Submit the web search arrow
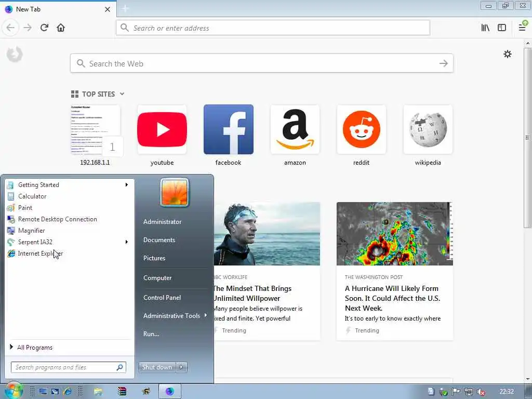 [443, 63]
